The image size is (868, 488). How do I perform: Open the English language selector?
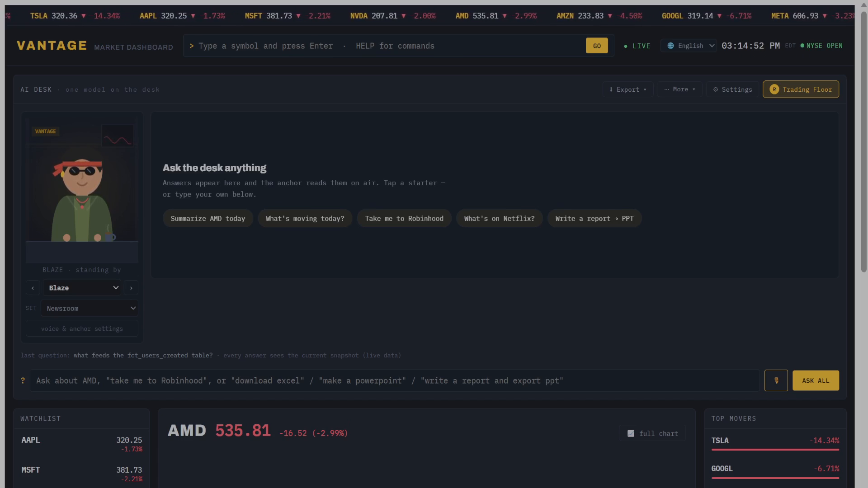click(x=689, y=46)
